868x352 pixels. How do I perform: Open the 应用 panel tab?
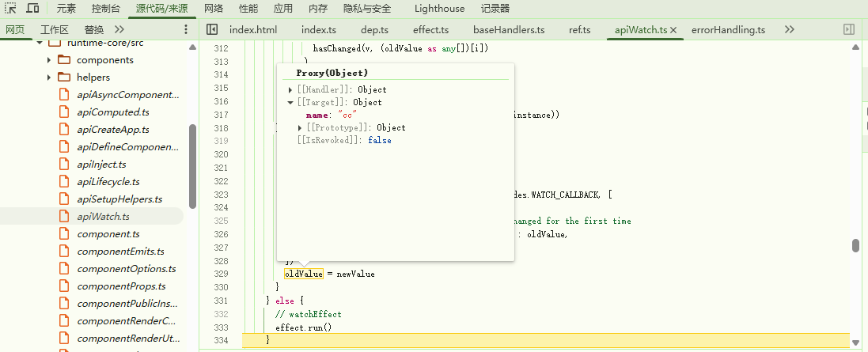(283, 8)
